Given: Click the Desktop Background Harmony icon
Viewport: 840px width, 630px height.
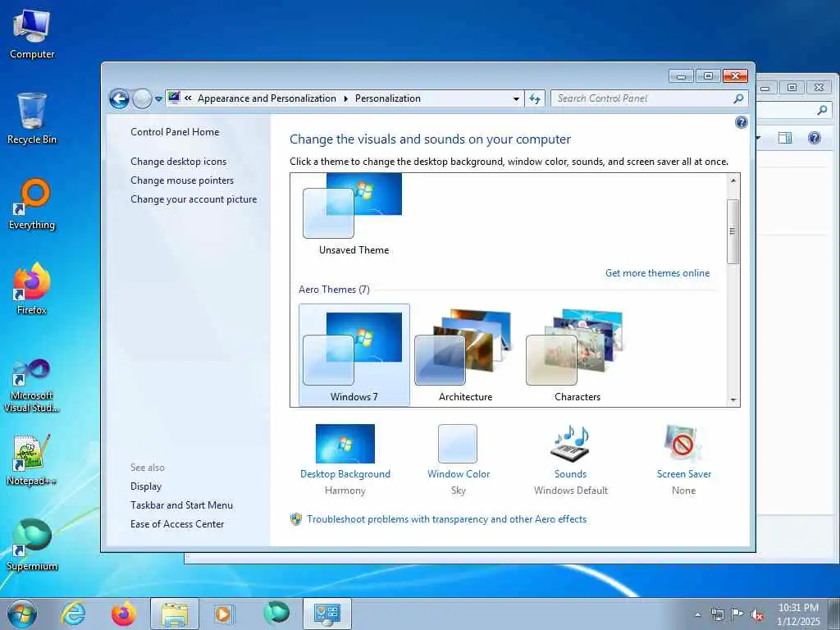Looking at the screenshot, I should 345,444.
